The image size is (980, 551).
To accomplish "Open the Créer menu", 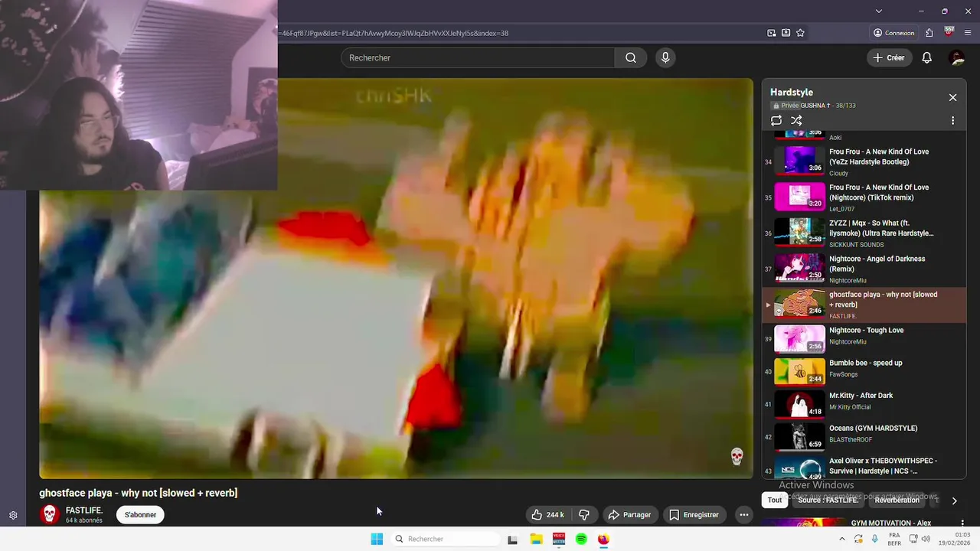I will [889, 57].
